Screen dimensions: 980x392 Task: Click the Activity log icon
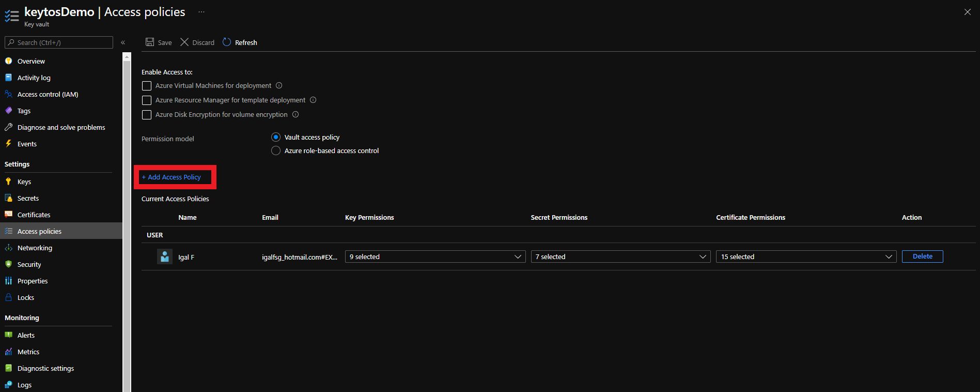(8, 78)
